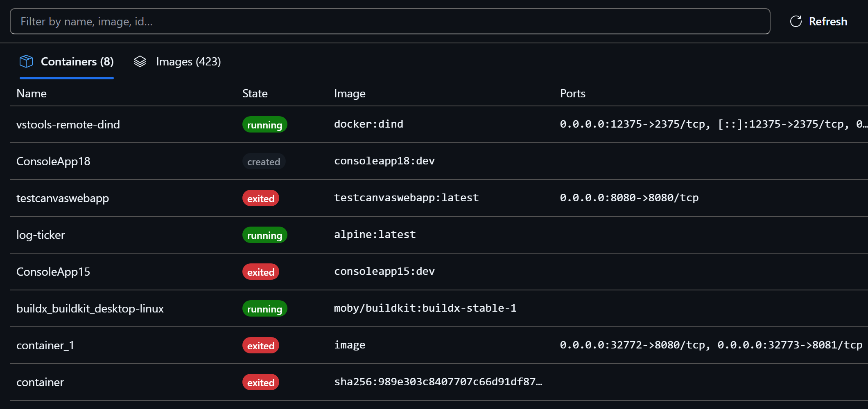Click the exited badge for ConsoleApp15
The height and width of the screenshot is (409, 868).
point(260,272)
